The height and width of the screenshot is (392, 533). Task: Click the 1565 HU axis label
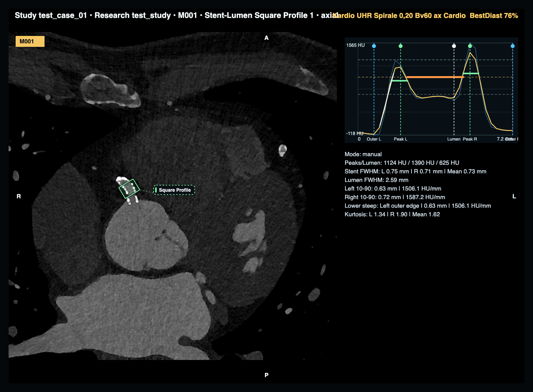tap(356, 45)
